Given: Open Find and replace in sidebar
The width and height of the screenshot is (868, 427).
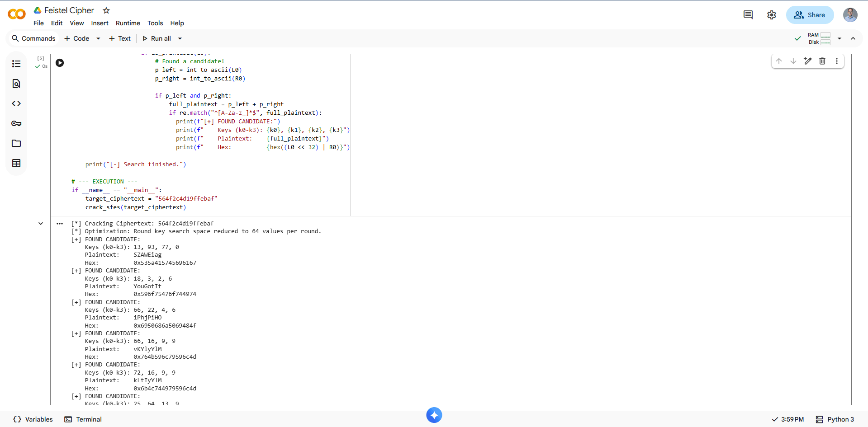Looking at the screenshot, I should [x=16, y=84].
